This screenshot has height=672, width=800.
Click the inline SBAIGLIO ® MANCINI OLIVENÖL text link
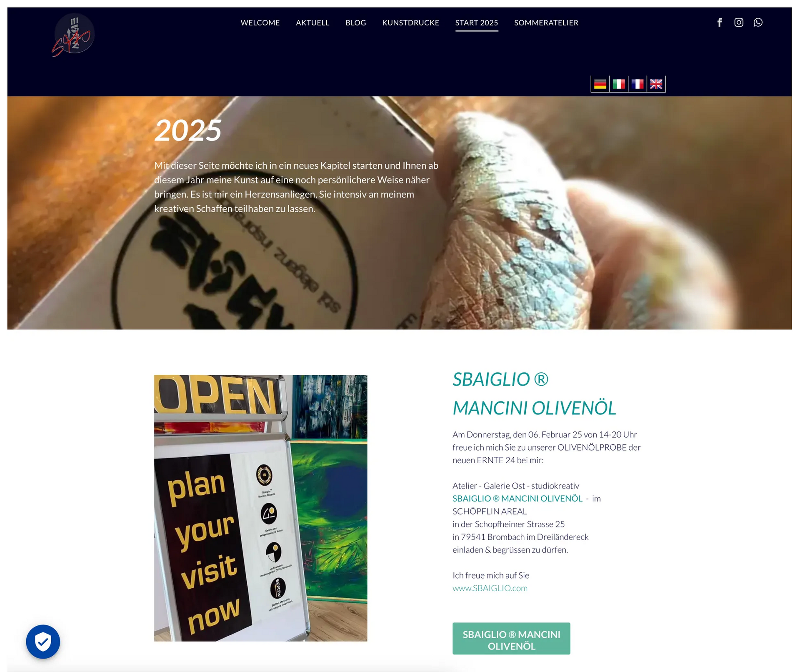pyautogui.click(x=517, y=499)
